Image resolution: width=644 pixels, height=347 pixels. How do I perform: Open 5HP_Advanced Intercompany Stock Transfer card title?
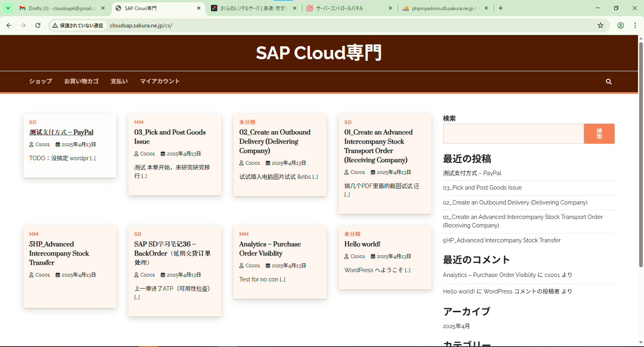(x=59, y=253)
